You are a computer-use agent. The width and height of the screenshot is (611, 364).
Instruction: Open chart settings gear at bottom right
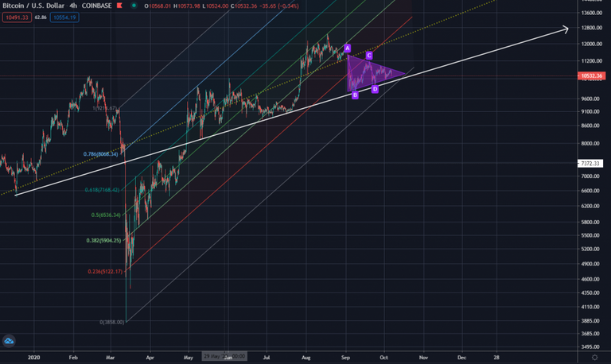594,357
